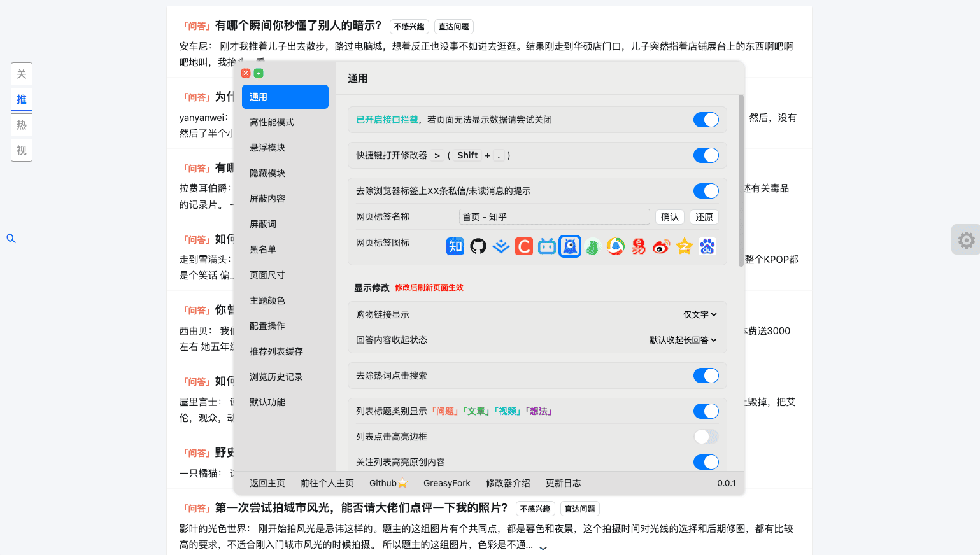This screenshot has height=555, width=980.
Task: Select the Zhihu 知 tab icon
Action: tap(455, 246)
